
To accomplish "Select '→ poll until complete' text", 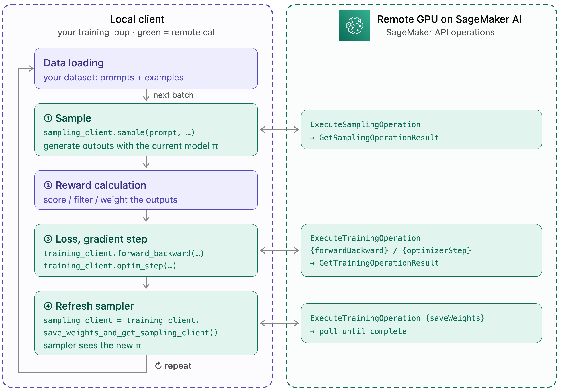I will (358, 331).
